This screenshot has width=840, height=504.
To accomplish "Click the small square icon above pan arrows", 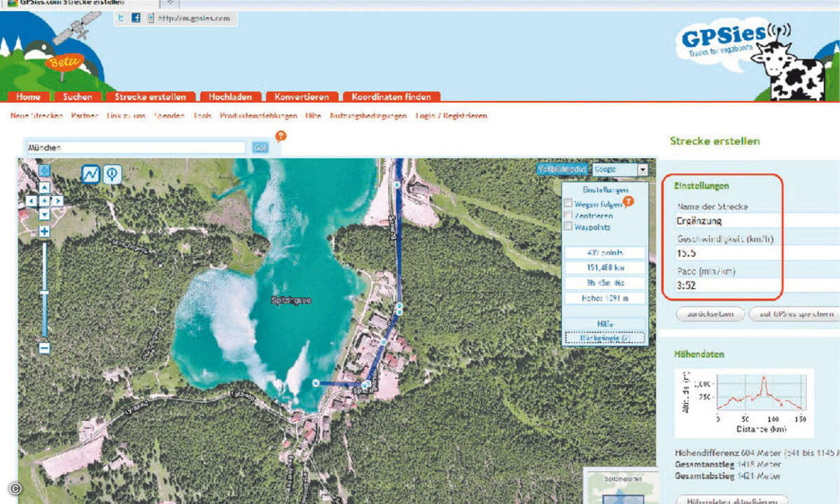I will (44, 170).
